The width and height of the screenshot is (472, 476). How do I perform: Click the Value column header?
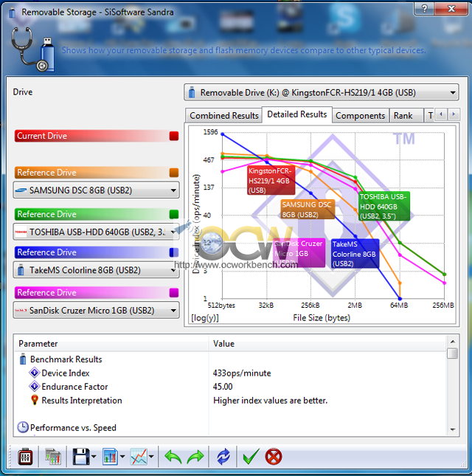[x=327, y=344]
